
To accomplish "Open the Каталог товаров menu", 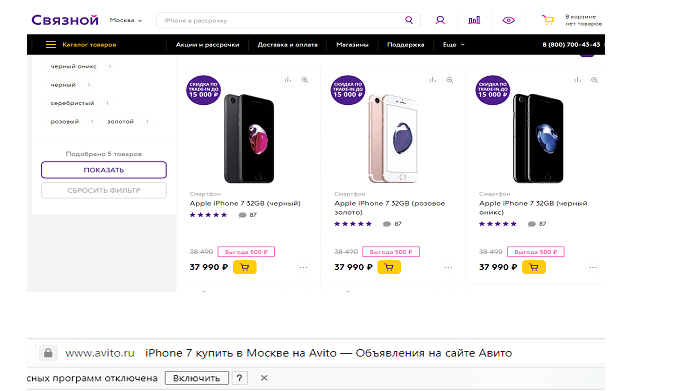I will (81, 45).
